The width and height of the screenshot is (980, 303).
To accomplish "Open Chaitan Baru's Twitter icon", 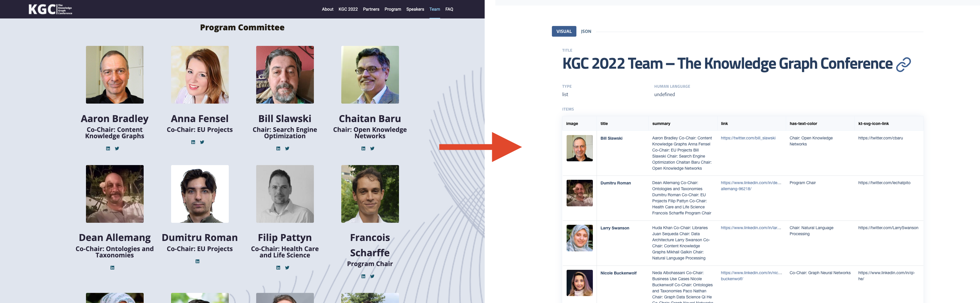I will [x=372, y=148].
